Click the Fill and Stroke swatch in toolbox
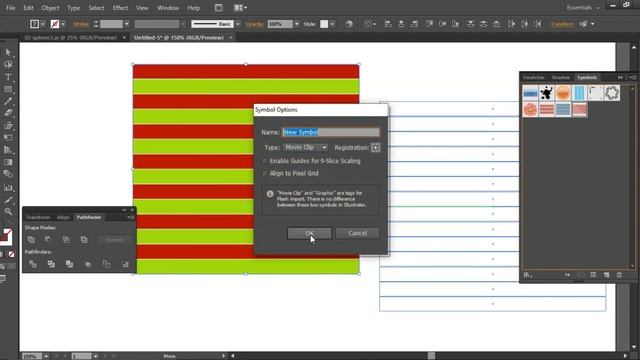The height and width of the screenshot is (360, 640). (6, 237)
